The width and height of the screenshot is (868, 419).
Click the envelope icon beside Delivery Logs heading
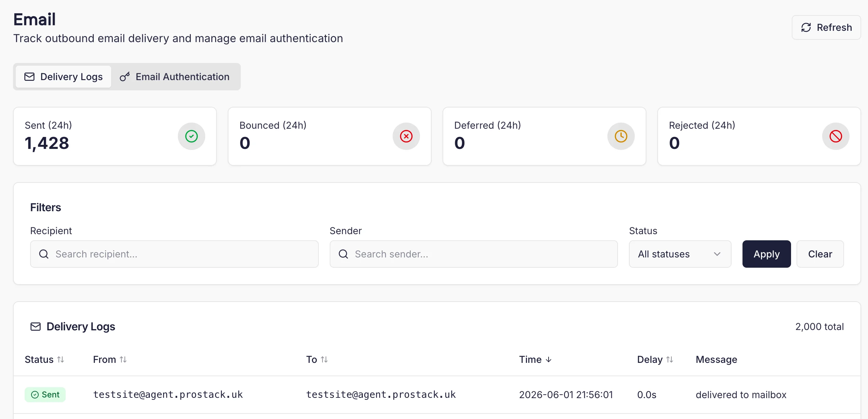(36, 327)
